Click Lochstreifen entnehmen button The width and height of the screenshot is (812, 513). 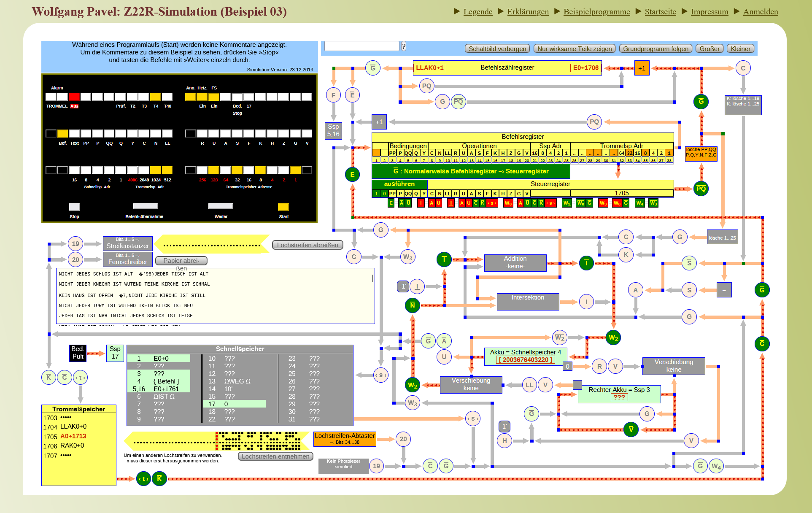(x=276, y=456)
